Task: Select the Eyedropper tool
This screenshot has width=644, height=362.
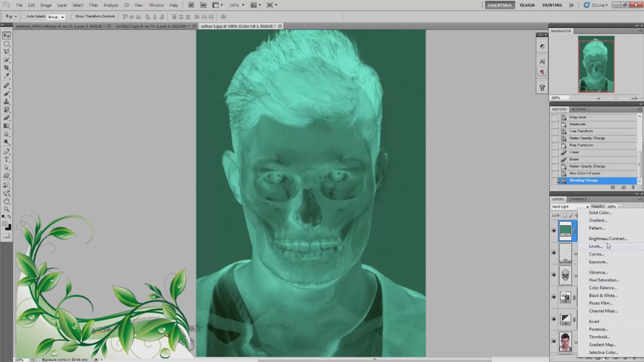Action: (x=7, y=76)
